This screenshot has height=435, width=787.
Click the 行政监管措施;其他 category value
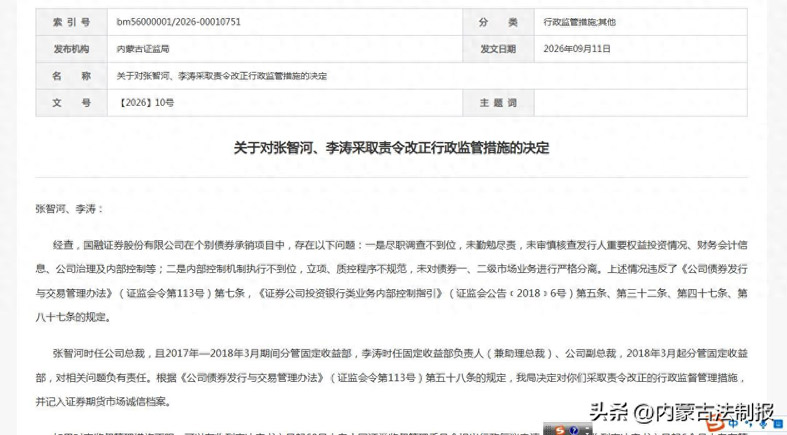click(x=579, y=22)
